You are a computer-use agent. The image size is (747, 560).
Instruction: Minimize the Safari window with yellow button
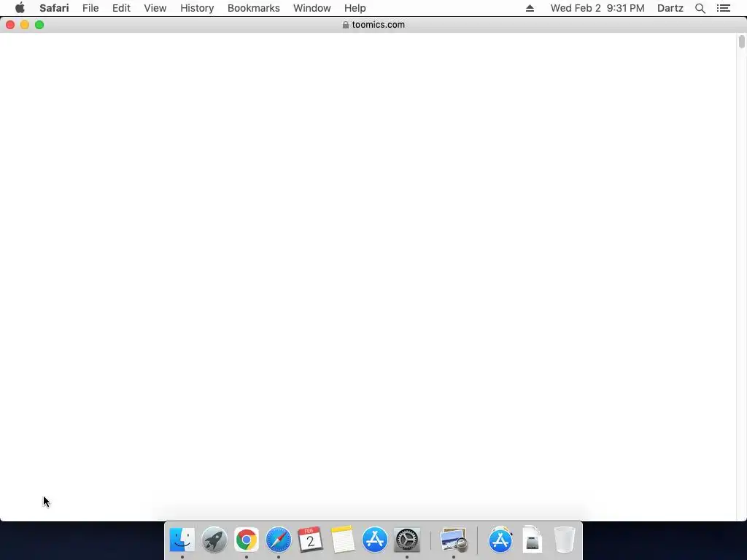(25, 25)
